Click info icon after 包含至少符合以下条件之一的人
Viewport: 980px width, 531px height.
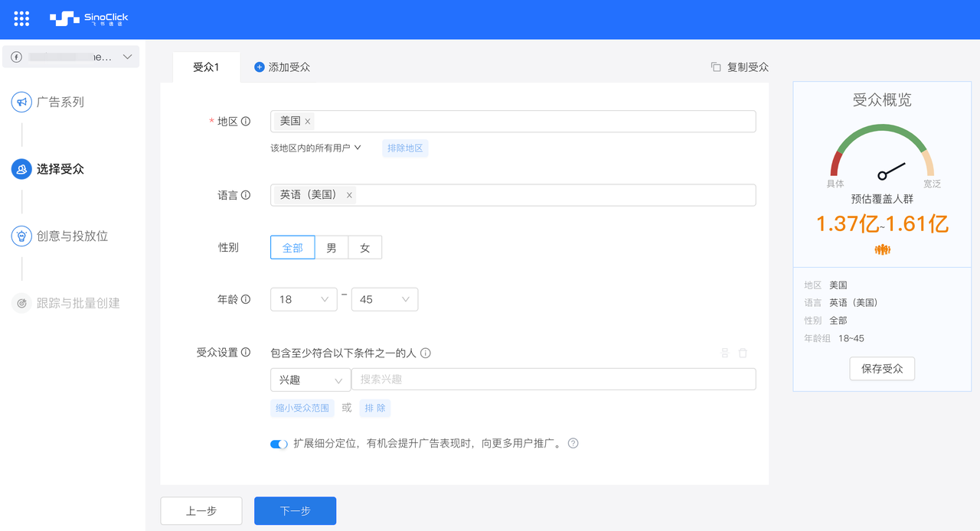pyautogui.click(x=426, y=353)
